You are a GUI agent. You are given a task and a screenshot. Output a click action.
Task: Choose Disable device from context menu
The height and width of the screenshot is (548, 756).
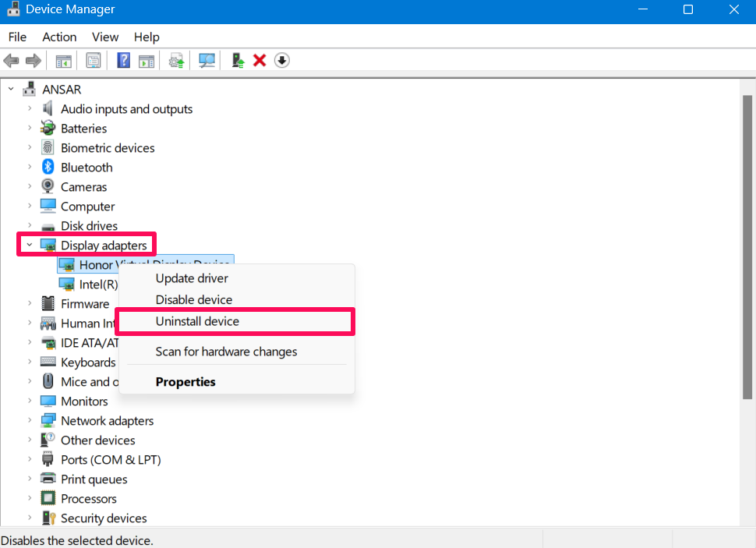point(237,299)
